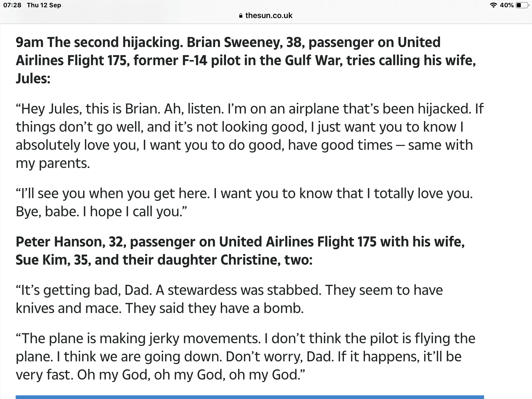The height and width of the screenshot is (399, 532).
Task: Click the 'knives and mace' line
Action: [159, 308]
